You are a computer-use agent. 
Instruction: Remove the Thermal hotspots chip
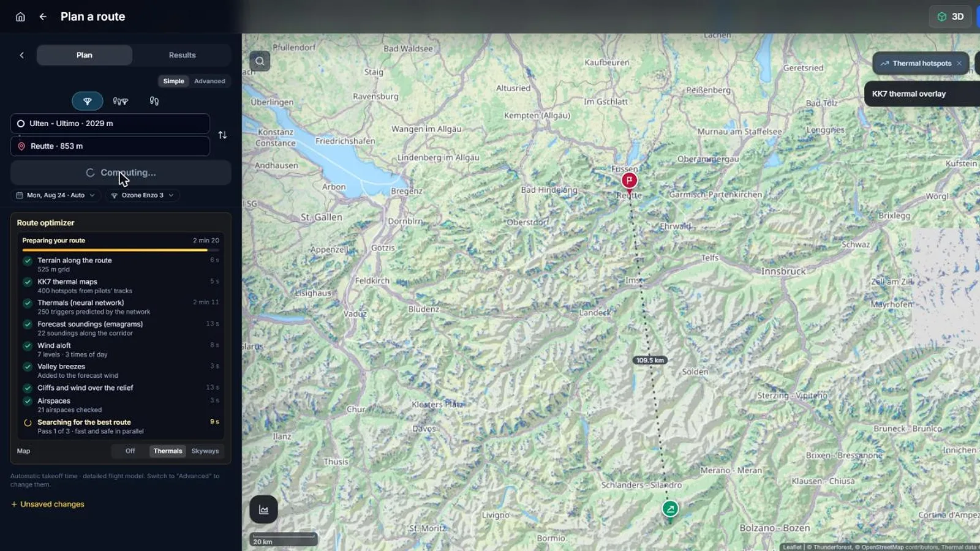click(x=959, y=63)
